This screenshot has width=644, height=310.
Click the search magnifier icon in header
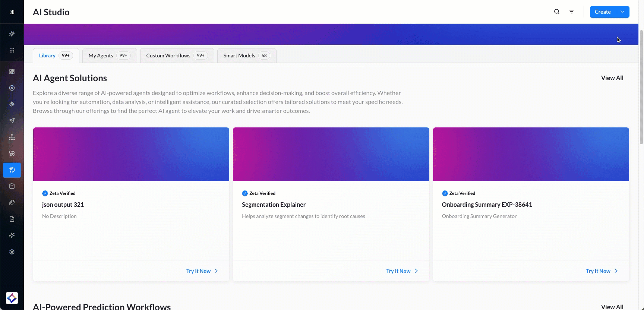tap(557, 12)
